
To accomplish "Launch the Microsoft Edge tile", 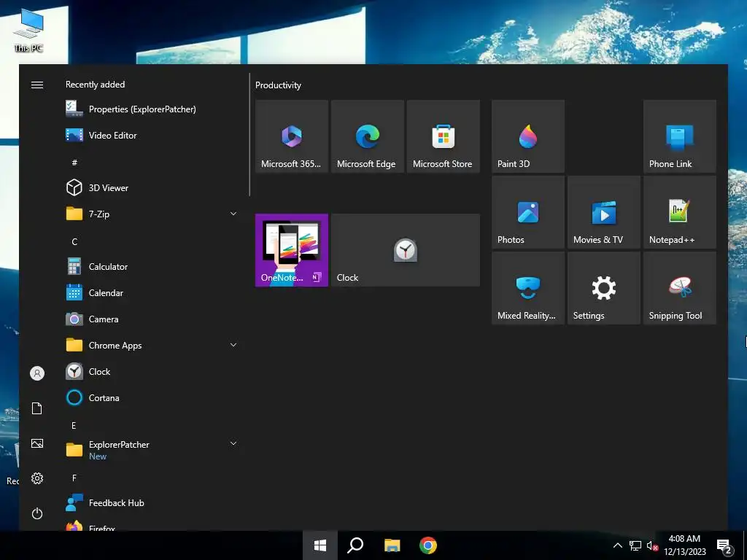I will (x=368, y=136).
